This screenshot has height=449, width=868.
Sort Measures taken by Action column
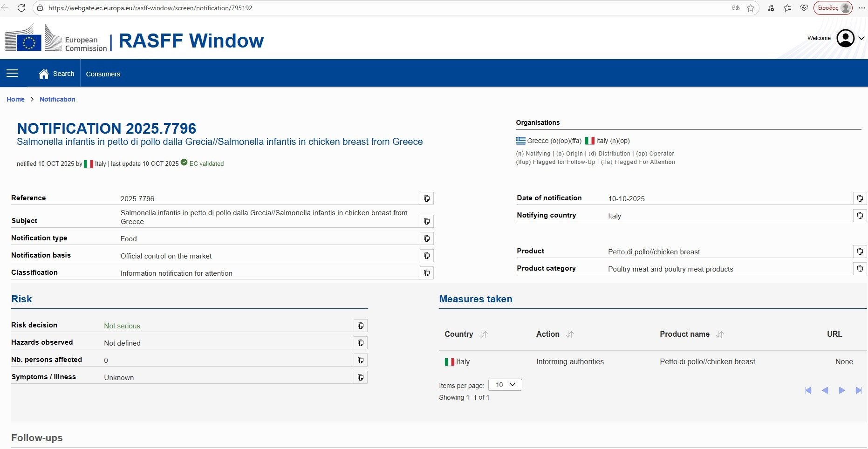pyautogui.click(x=570, y=334)
